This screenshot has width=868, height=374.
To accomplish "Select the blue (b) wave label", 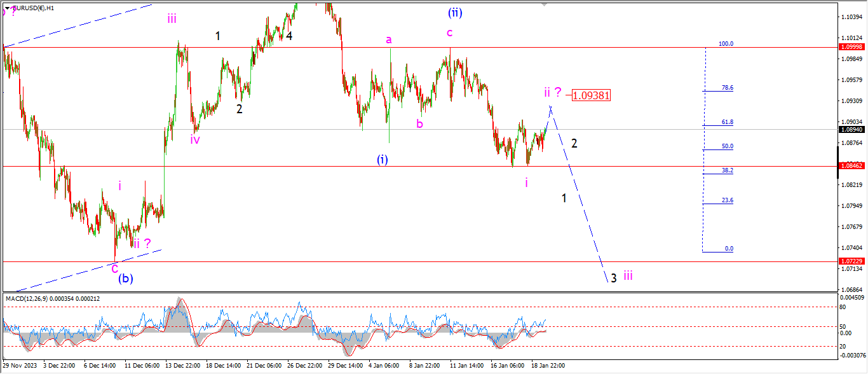I will pyautogui.click(x=125, y=278).
